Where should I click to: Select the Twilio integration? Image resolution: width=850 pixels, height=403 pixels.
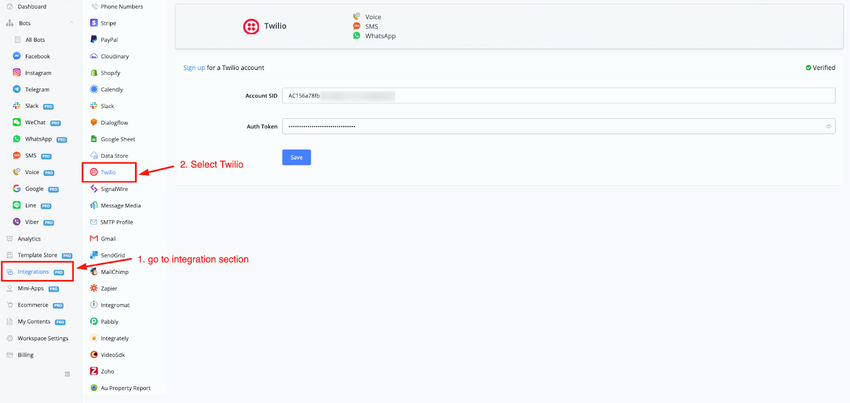[103, 172]
